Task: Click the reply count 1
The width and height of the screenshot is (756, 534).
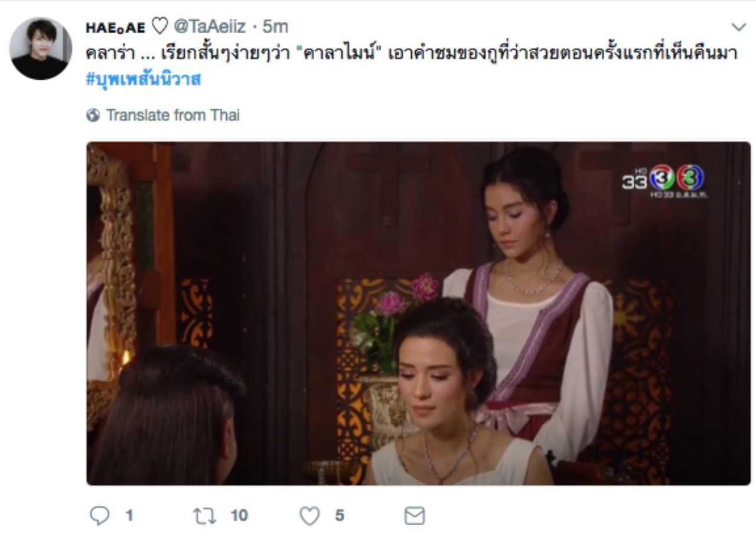Action: 129,516
